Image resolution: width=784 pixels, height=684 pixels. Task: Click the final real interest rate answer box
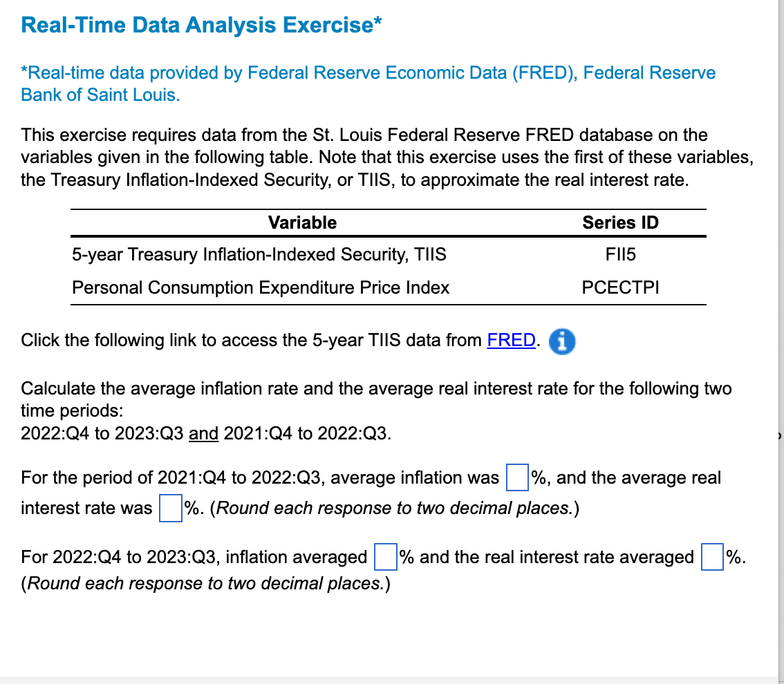(x=711, y=556)
